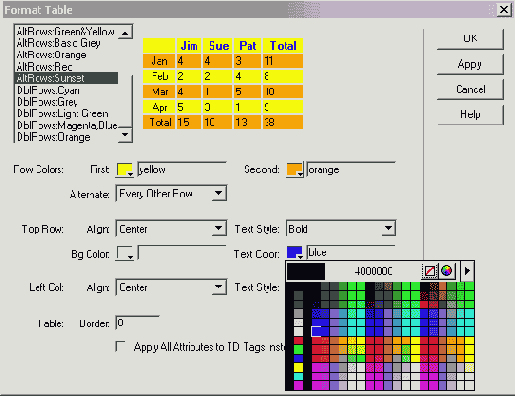Enable Apply All Attributes to TD Tags
The width and height of the screenshot is (515, 396).
tap(120, 346)
